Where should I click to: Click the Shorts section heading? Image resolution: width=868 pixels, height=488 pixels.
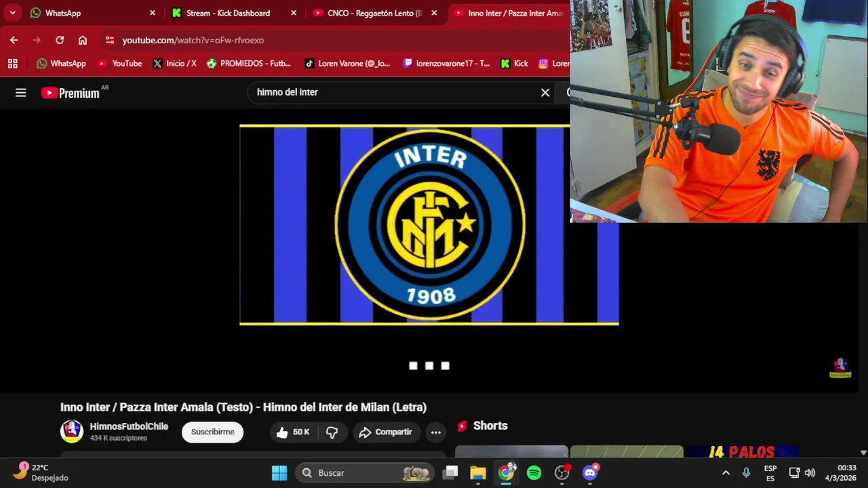tap(490, 426)
